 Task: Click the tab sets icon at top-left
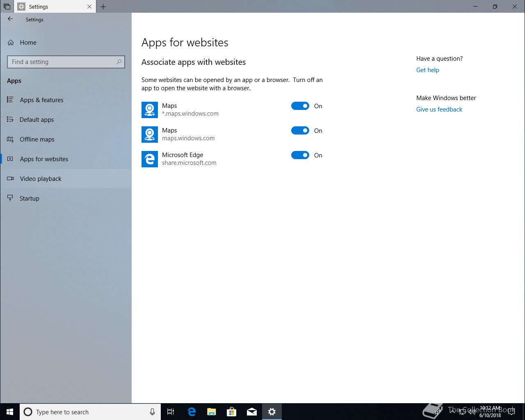pyautogui.click(x=7, y=7)
